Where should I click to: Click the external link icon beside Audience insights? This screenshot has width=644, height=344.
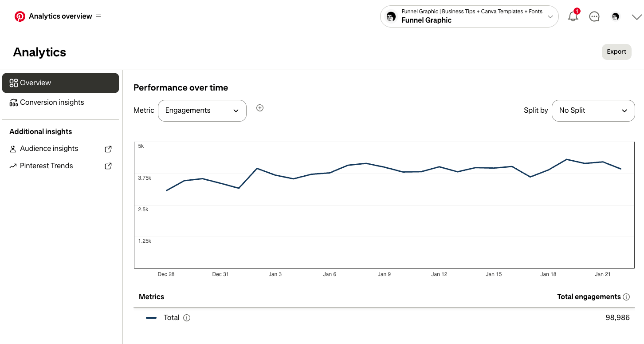[x=108, y=149]
